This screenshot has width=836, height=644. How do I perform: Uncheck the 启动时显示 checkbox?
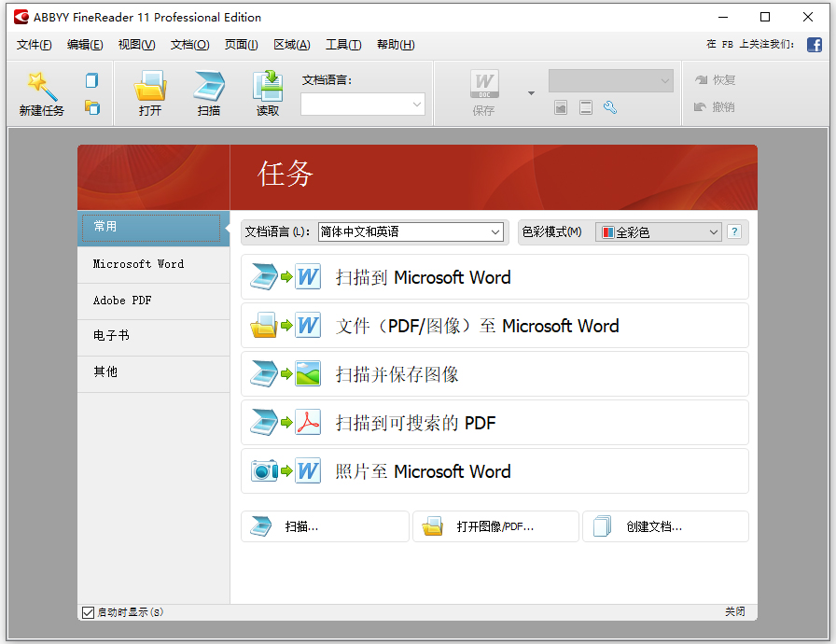[x=88, y=611]
